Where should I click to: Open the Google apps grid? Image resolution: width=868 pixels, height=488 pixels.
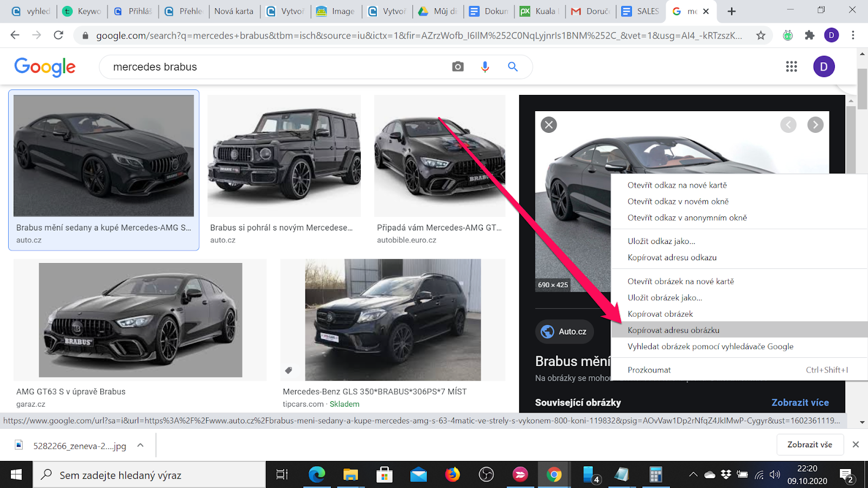pyautogui.click(x=792, y=67)
